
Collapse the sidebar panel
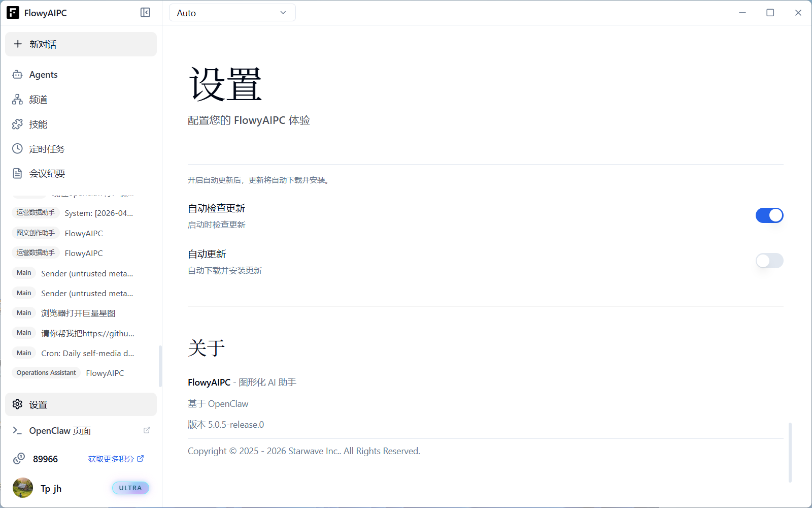pyautogui.click(x=145, y=13)
